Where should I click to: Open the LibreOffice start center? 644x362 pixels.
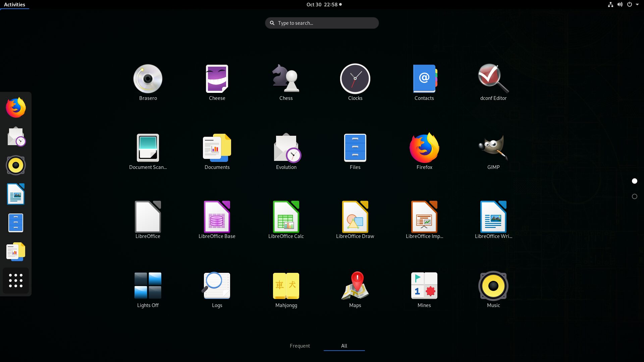pyautogui.click(x=148, y=220)
